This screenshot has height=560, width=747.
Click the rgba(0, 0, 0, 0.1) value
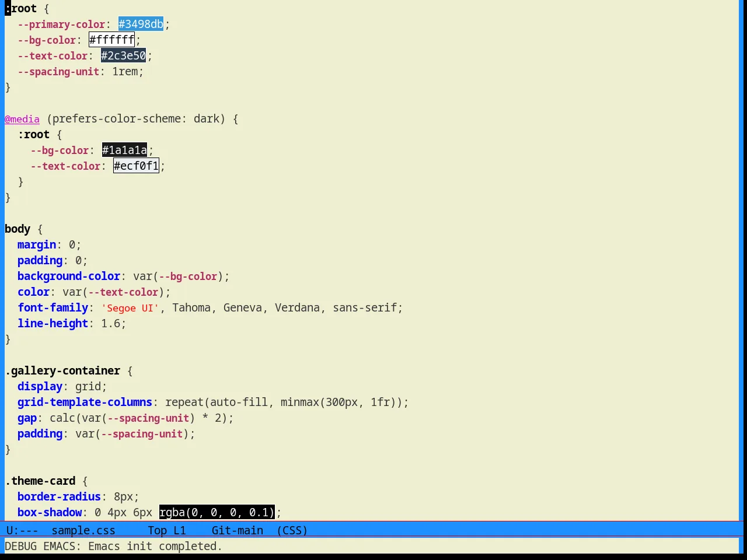(217, 512)
